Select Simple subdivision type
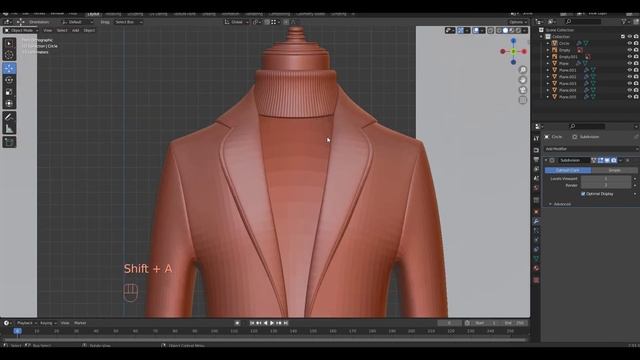This screenshot has height=360, width=640. tap(614, 170)
